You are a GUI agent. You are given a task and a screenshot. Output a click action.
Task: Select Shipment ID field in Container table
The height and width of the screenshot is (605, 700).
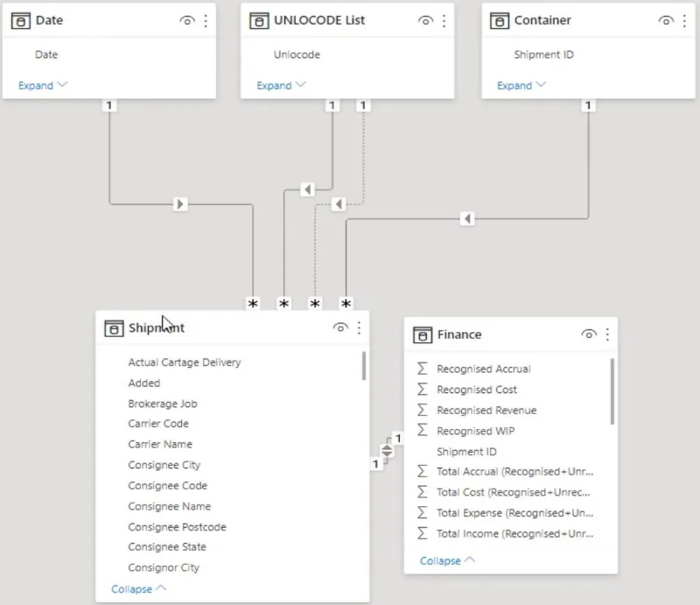coord(543,54)
